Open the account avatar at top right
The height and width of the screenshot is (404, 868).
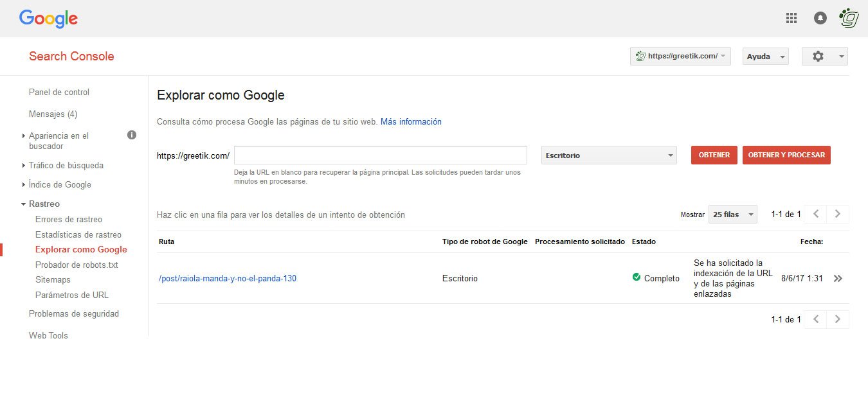[849, 18]
